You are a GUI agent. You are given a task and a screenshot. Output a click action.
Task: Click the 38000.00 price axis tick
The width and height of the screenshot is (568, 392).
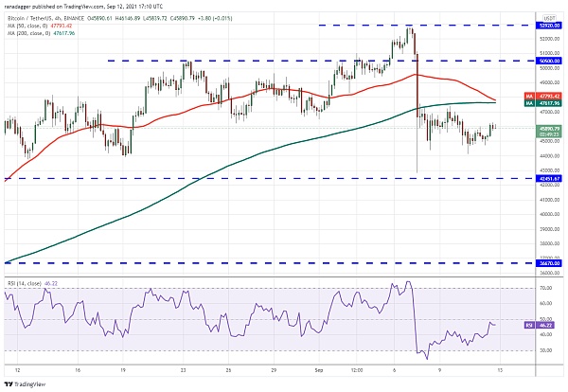point(549,244)
